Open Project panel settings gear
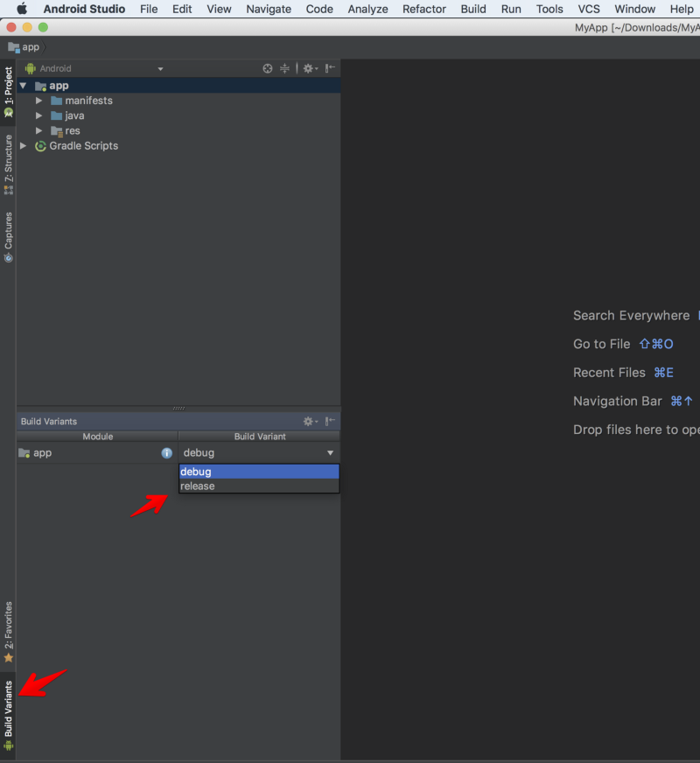This screenshot has width=700, height=763. coord(310,68)
